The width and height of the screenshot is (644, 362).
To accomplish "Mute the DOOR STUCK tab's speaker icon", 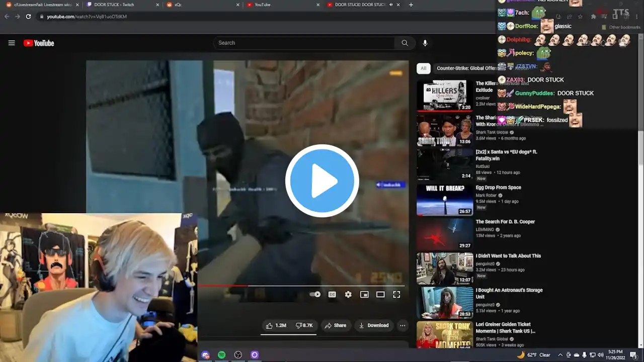I will (391, 5).
